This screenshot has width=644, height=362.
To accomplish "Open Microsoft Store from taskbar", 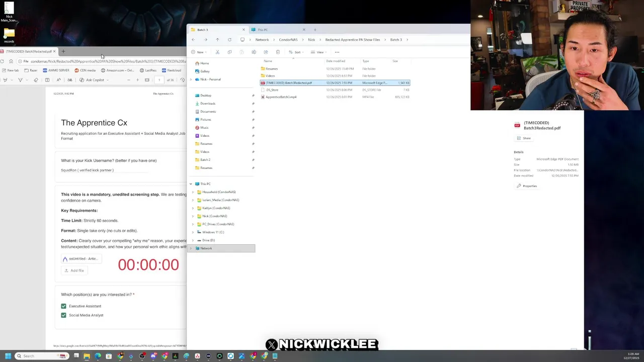I will click(109, 356).
